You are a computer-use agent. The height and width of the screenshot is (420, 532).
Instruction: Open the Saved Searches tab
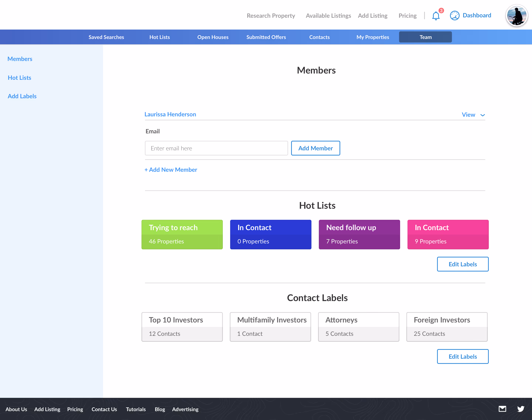pos(106,37)
